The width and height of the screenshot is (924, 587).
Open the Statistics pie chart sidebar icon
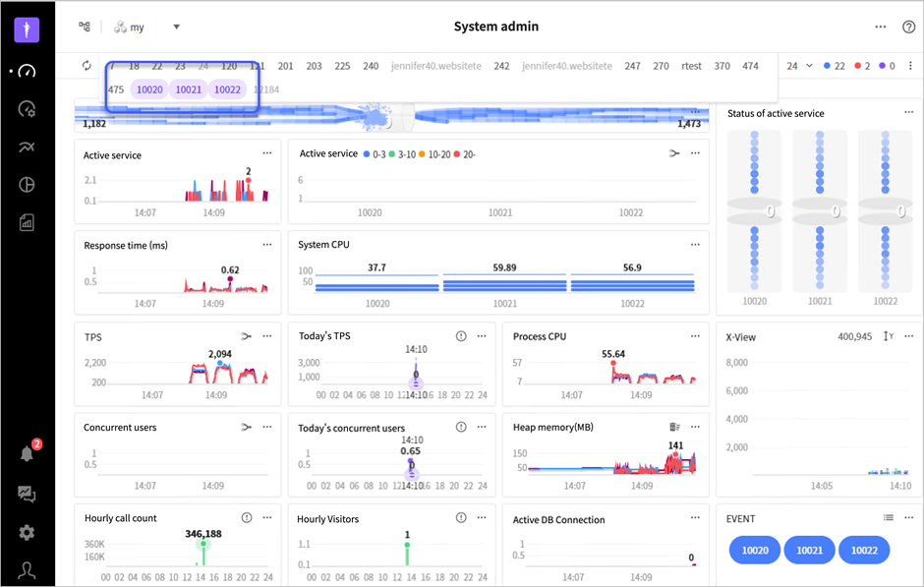tap(27, 185)
